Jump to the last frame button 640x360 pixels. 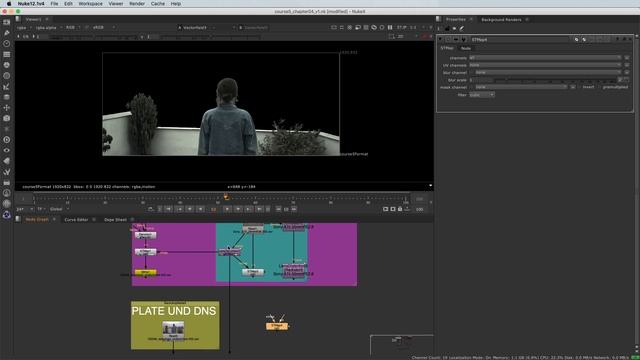pyautogui.click(x=259, y=209)
